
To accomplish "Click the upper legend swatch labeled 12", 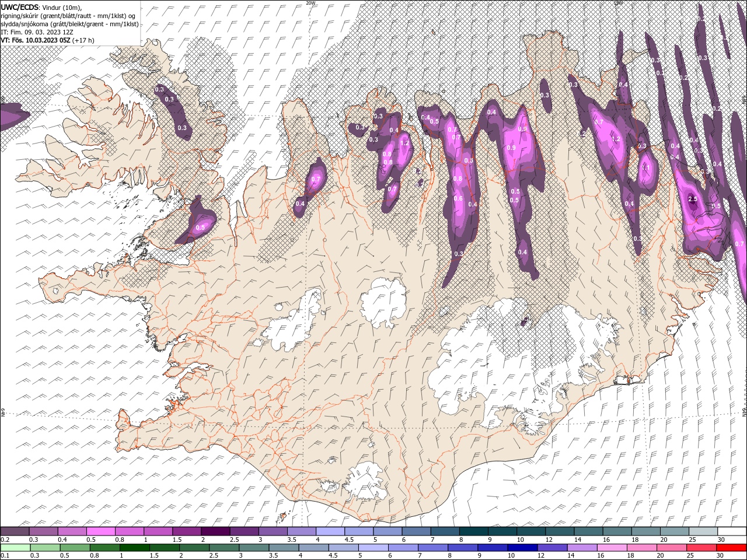I will click(x=560, y=531).
